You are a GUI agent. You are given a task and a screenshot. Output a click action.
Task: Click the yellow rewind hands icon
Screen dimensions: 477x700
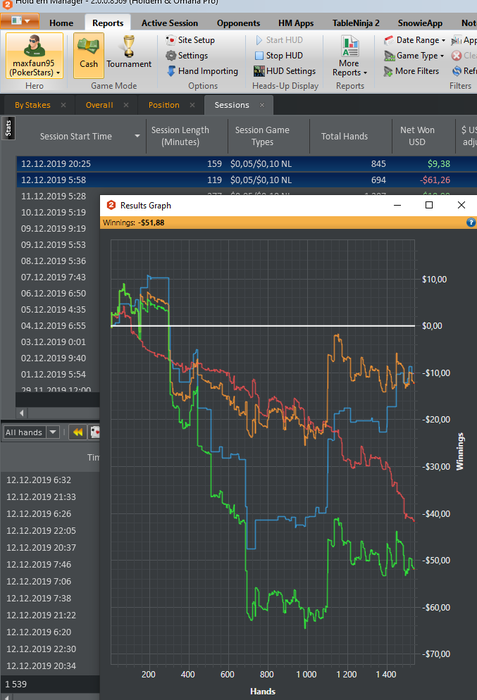coord(78,432)
